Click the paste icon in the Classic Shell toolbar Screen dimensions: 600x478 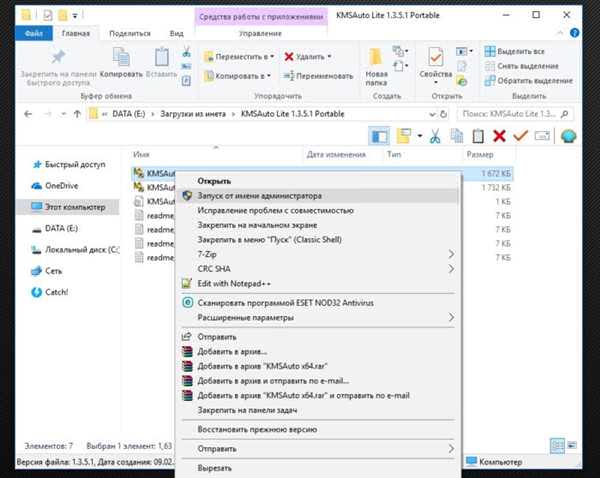coord(478,136)
